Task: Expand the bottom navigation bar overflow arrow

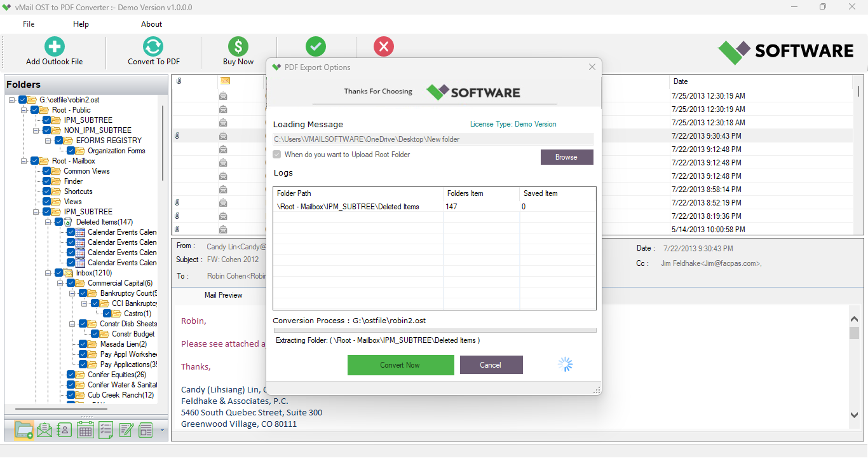Action: (x=162, y=431)
